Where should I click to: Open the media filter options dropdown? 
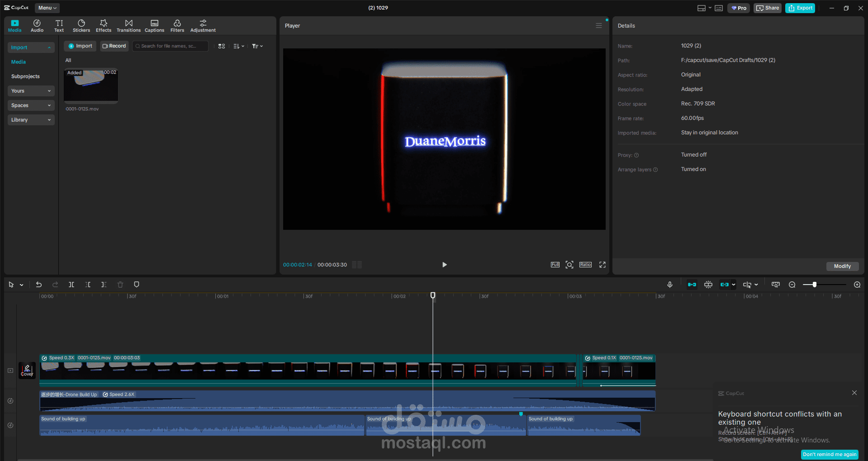pos(257,46)
